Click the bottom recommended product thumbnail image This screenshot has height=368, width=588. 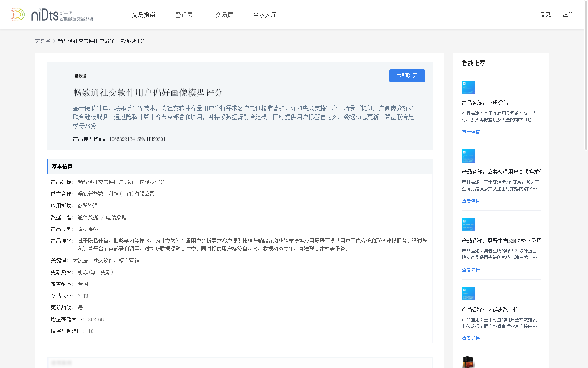point(469,362)
